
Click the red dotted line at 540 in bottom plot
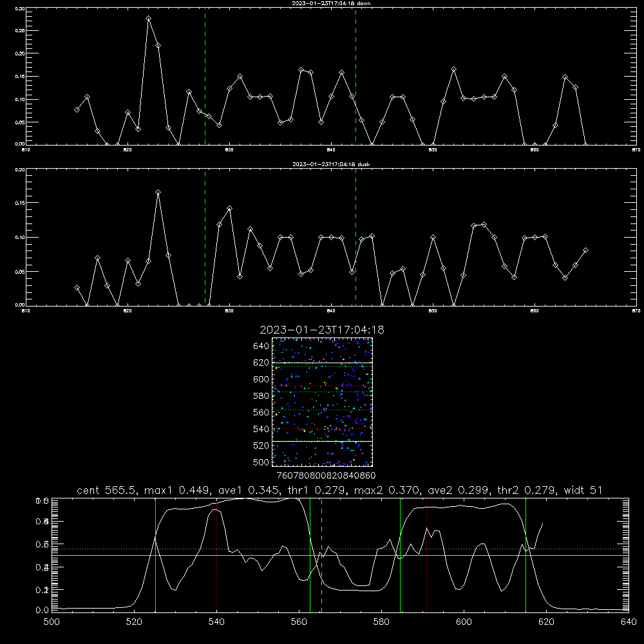(x=216, y=555)
